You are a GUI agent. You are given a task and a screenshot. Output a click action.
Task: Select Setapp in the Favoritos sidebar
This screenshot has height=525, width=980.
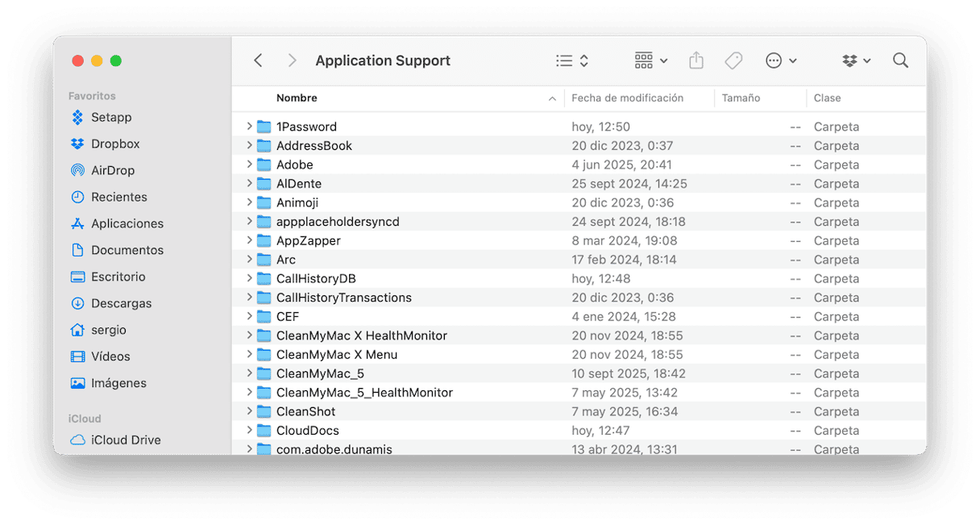click(x=111, y=117)
